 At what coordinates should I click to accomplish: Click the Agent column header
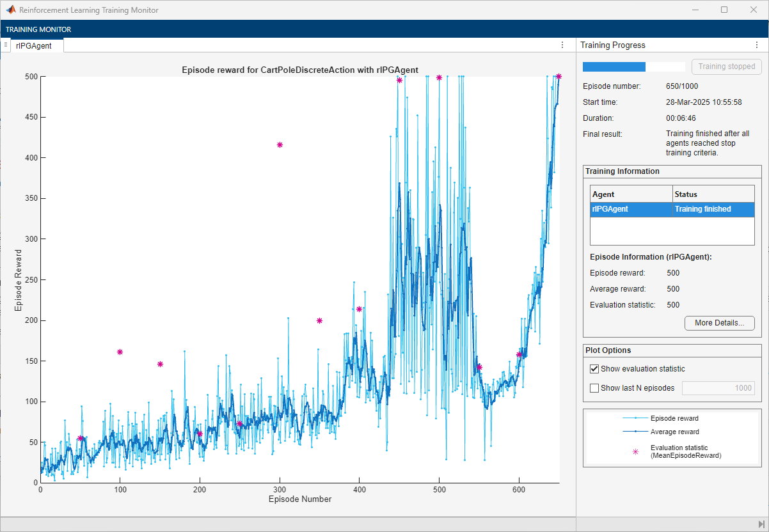tap(631, 194)
